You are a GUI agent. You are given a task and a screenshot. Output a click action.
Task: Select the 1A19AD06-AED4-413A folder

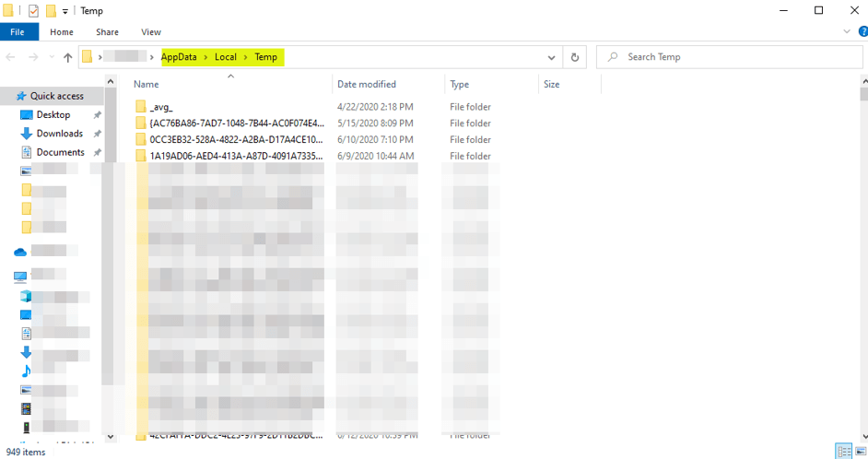point(236,156)
